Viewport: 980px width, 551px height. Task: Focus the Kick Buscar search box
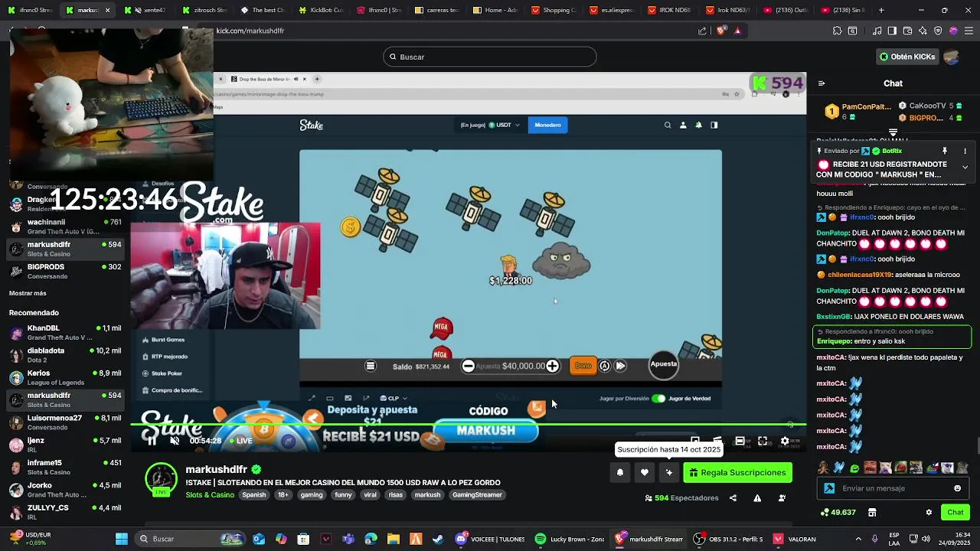click(x=490, y=57)
